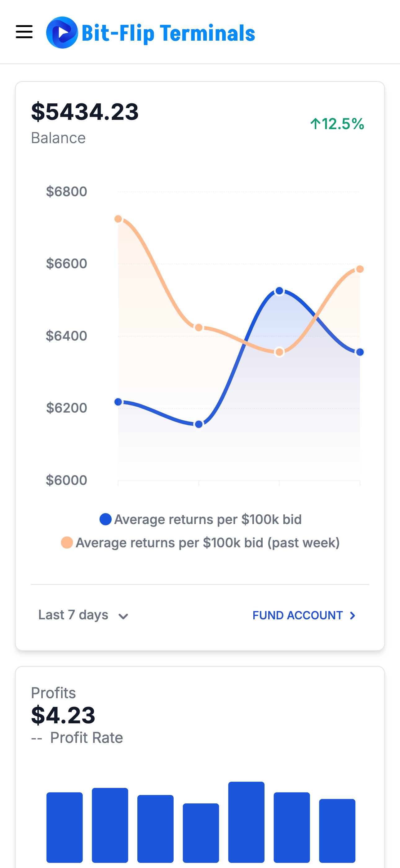
Task: Toggle the blue Average returns legend series
Action: tap(207, 519)
